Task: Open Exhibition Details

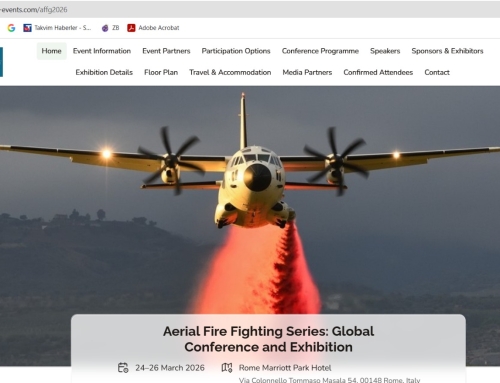Action: click(104, 72)
